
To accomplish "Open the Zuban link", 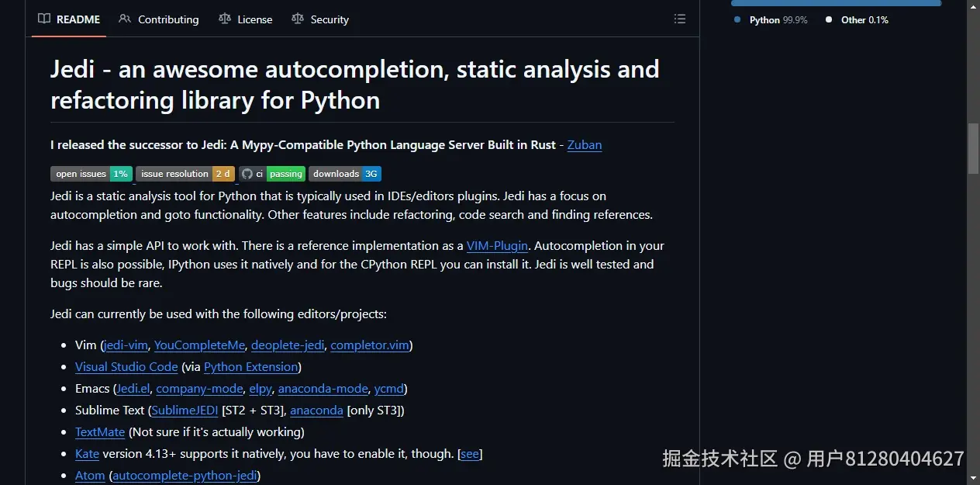I will point(585,145).
